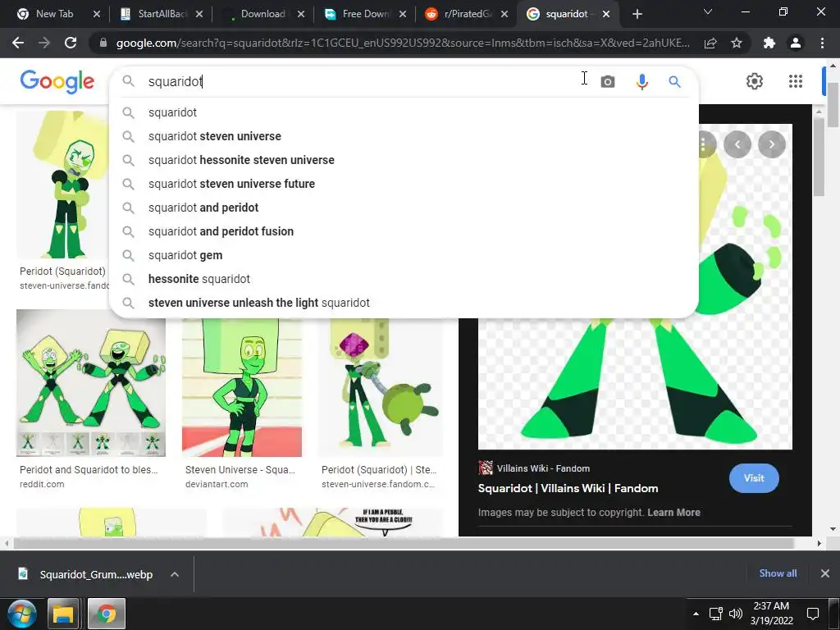Open the tab search chevron
This screenshot has height=630, width=840.
point(708,11)
